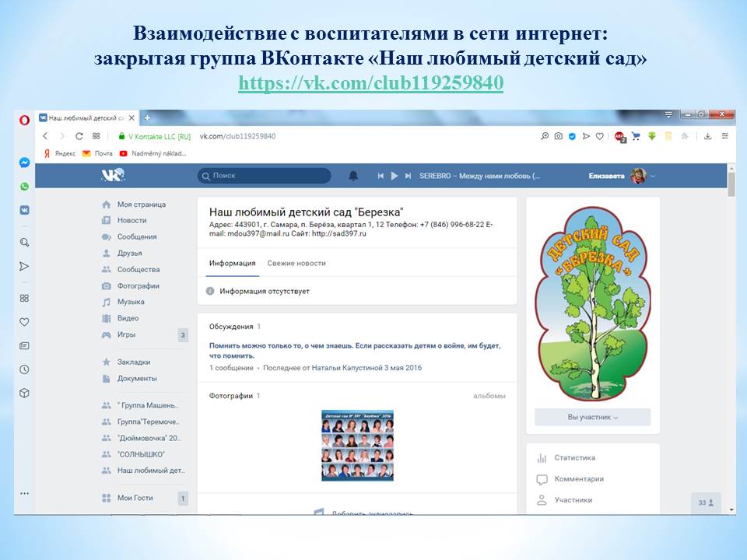Expand the "Вы участник" membership dropdown
This screenshot has width=747, height=560.
point(592,418)
